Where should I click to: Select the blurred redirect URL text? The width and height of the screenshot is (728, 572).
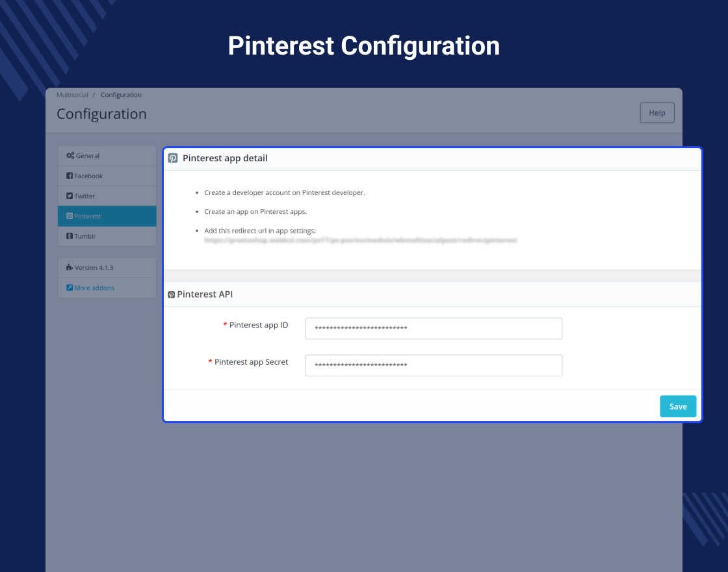(x=360, y=240)
